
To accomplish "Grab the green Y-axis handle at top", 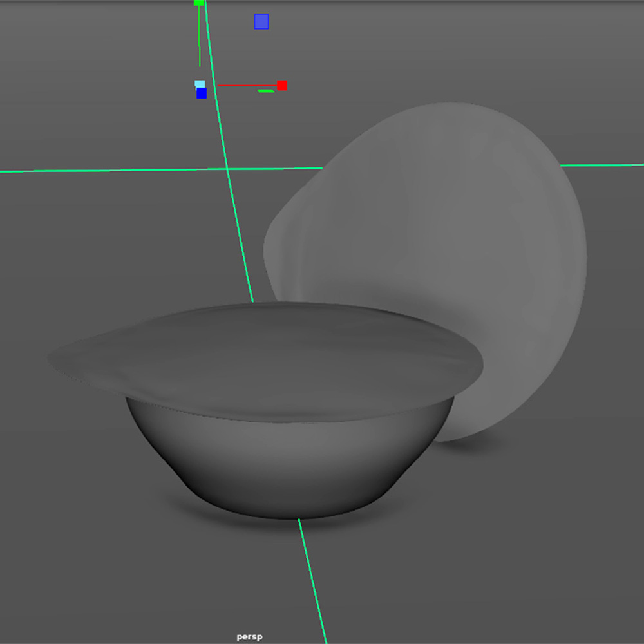I will 199,3.
